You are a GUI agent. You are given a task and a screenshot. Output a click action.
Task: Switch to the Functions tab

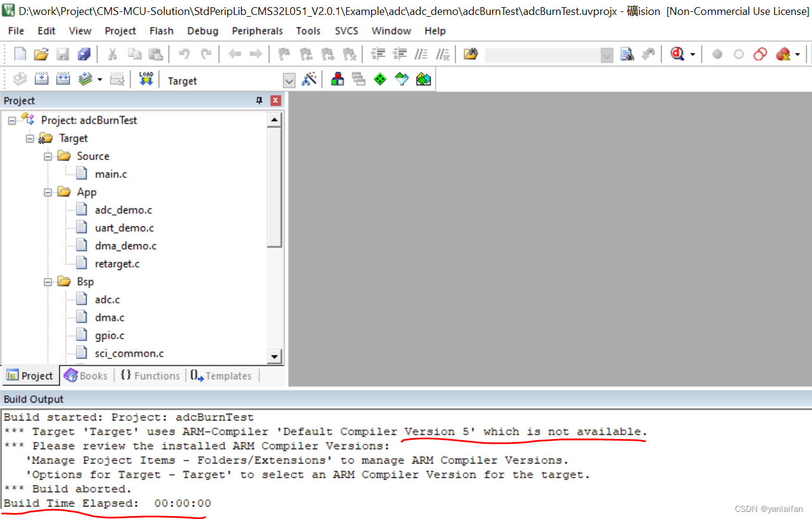click(150, 376)
